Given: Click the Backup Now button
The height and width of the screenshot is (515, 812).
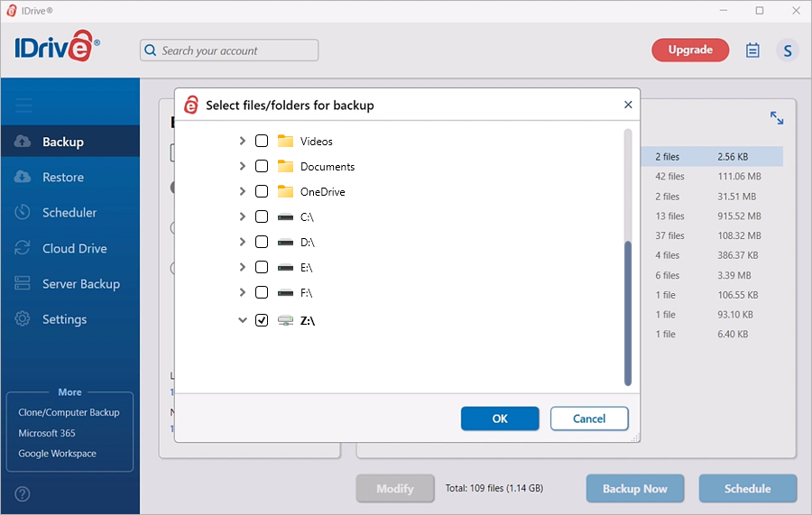Looking at the screenshot, I should click(635, 489).
